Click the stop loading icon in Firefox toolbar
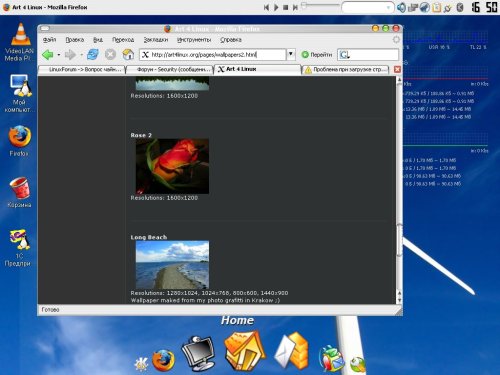 110,54
